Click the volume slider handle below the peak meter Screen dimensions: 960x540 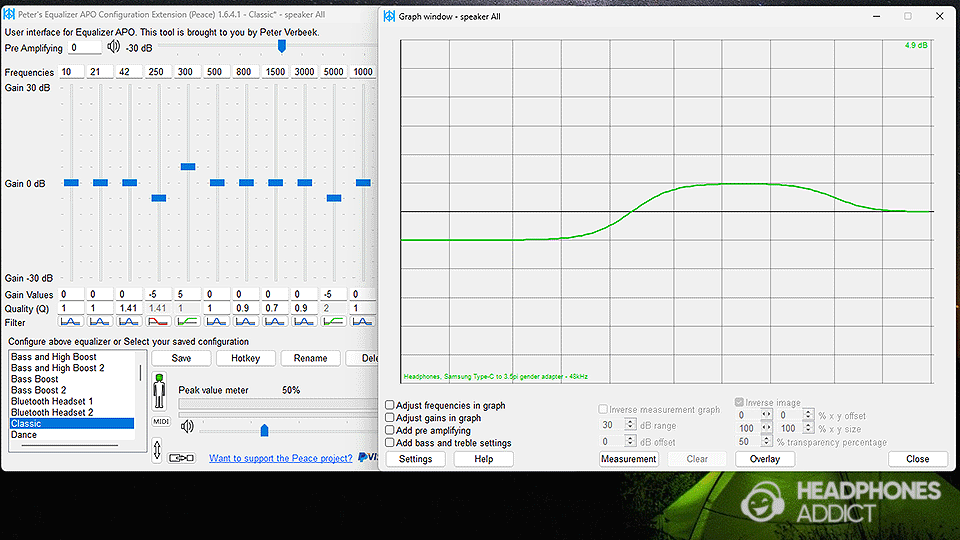point(264,430)
